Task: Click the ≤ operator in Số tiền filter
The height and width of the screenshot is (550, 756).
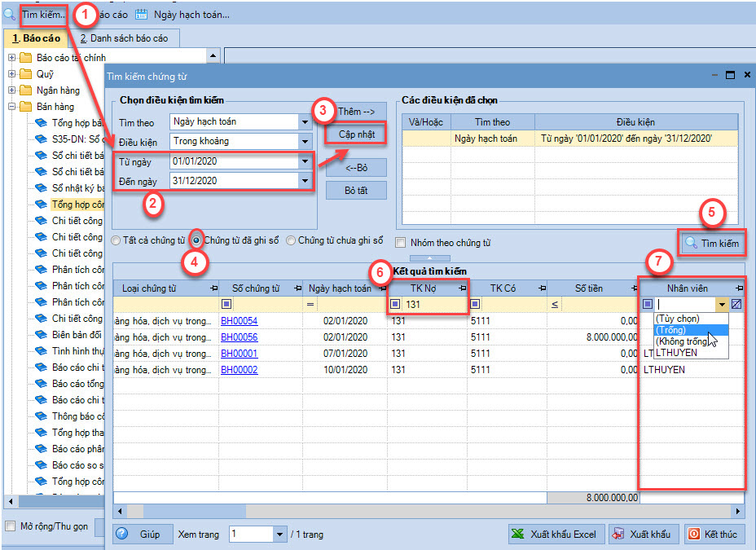Action: coord(555,304)
